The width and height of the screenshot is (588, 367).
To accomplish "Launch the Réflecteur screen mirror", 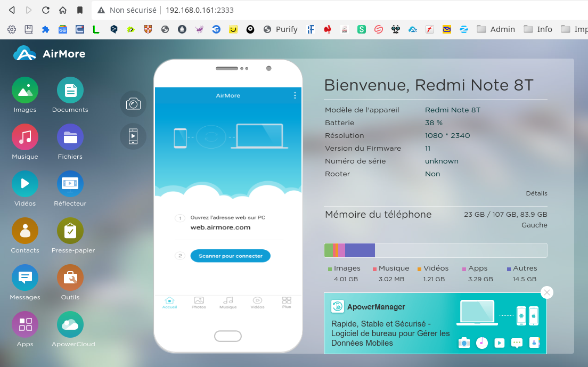I will (x=70, y=184).
